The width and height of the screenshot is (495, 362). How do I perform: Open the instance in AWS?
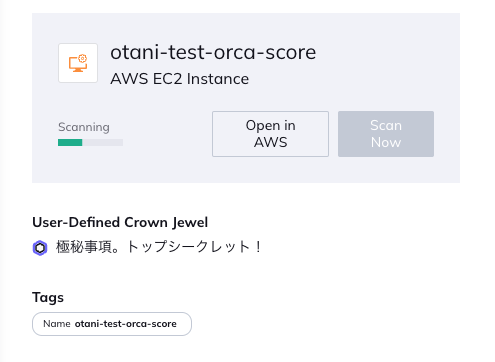[x=270, y=134]
